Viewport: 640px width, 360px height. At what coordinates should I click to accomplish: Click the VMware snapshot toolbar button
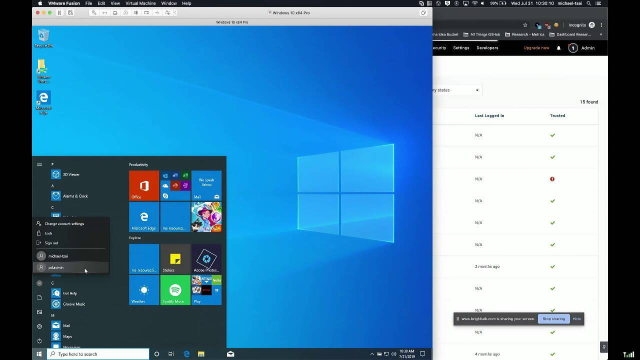tap(70, 13)
